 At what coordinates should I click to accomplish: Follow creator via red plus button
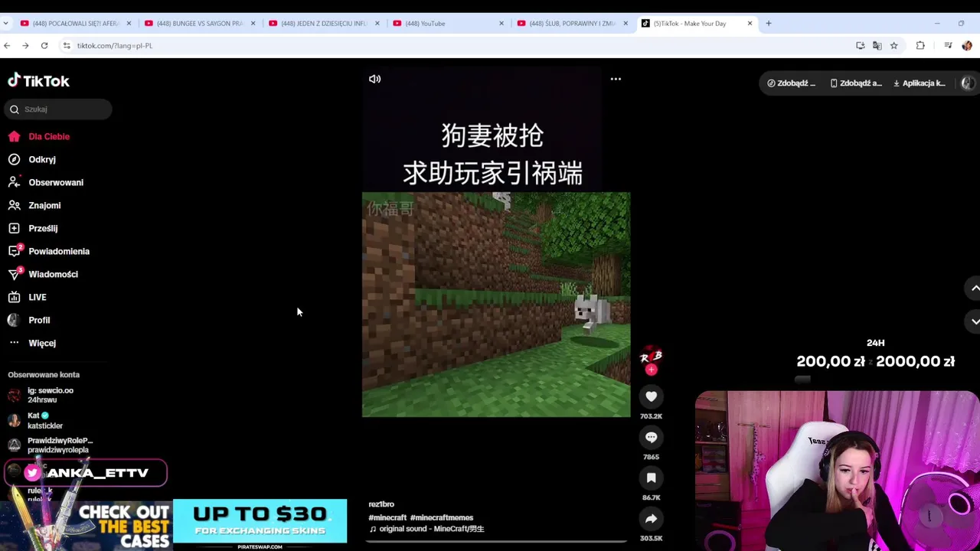click(651, 370)
